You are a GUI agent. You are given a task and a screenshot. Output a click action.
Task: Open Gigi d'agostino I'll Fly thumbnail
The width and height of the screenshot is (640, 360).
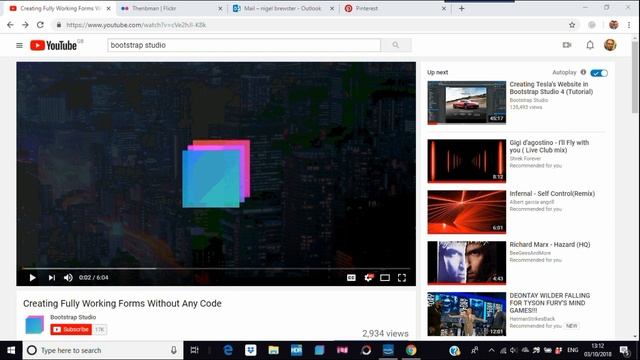coord(467,161)
